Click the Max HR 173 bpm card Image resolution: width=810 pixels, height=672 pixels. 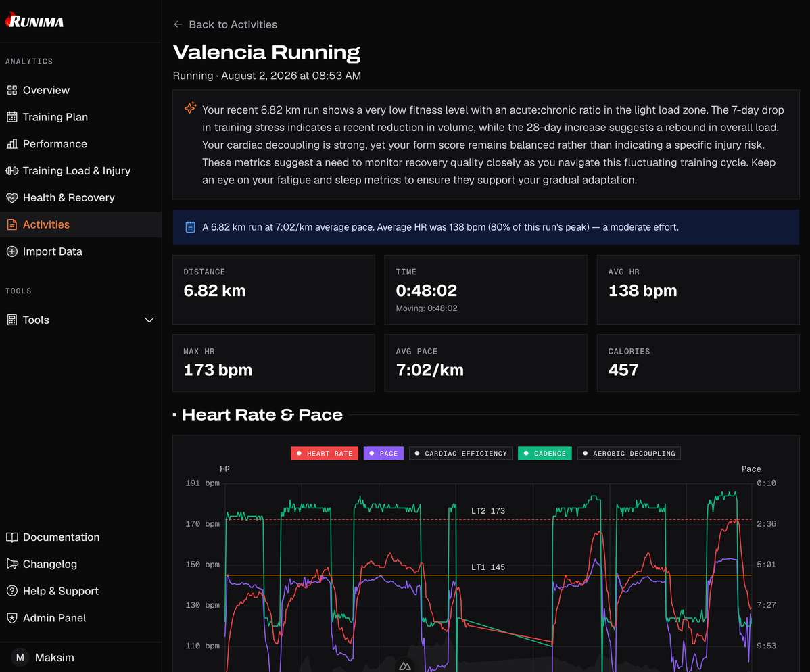[274, 362]
